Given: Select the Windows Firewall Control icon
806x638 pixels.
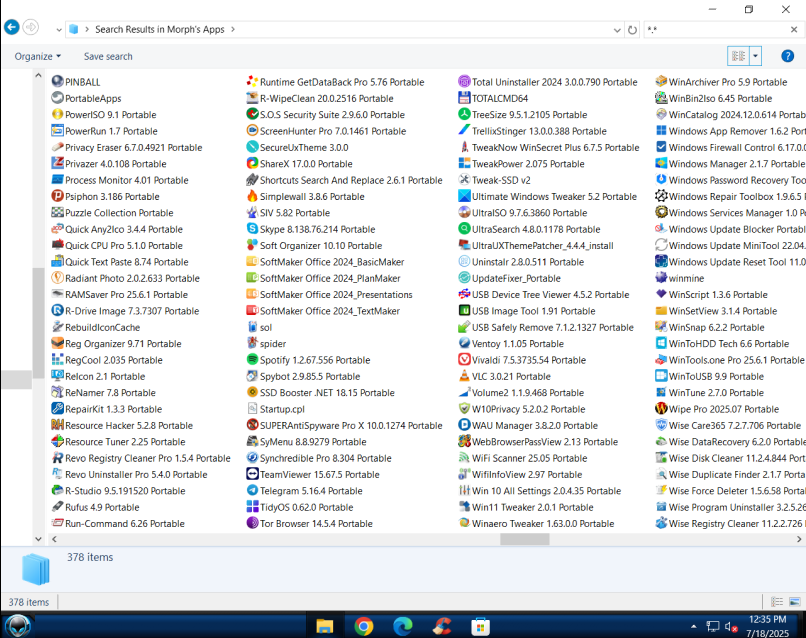Looking at the screenshot, I should [661, 147].
